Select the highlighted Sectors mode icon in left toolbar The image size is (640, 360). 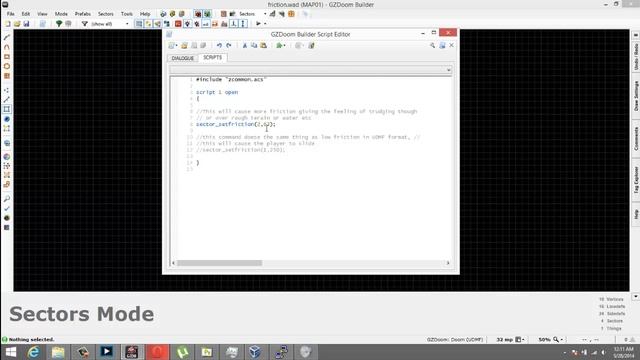point(7,109)
